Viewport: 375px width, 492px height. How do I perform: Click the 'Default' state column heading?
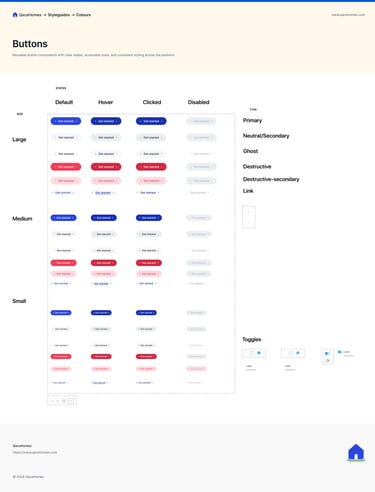pos(64,102)
